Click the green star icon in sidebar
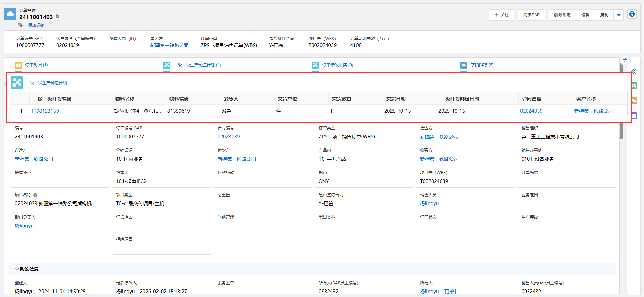 pyautogui.click(x=634, y=86)
